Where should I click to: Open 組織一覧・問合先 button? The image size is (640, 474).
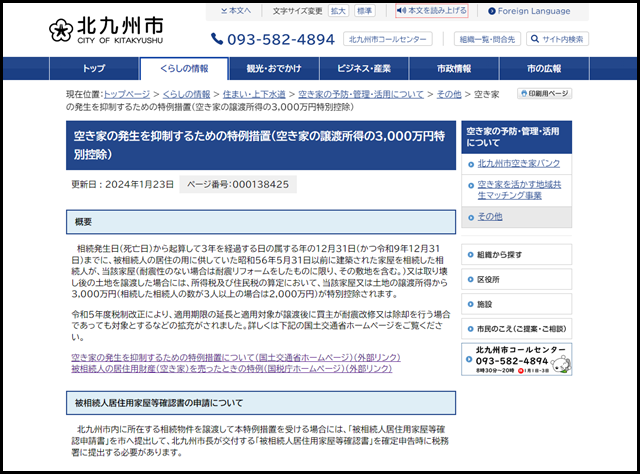coord(487,39)
